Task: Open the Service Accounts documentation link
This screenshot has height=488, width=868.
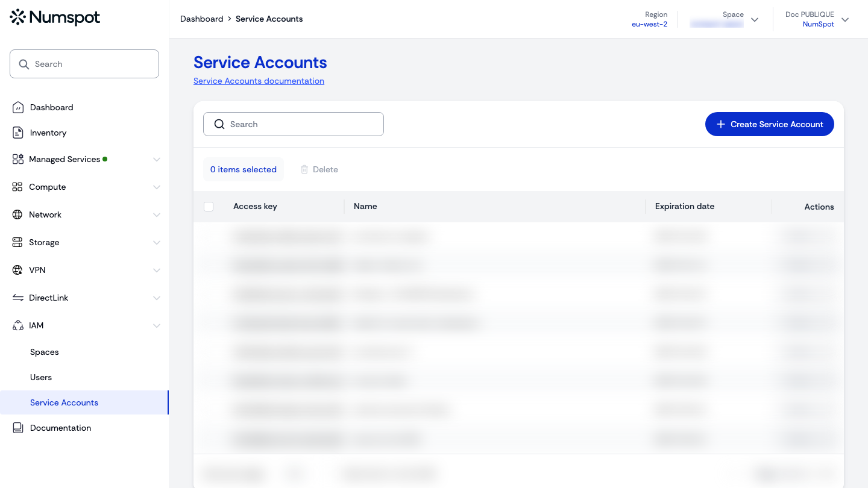Action: pos(259,81)
